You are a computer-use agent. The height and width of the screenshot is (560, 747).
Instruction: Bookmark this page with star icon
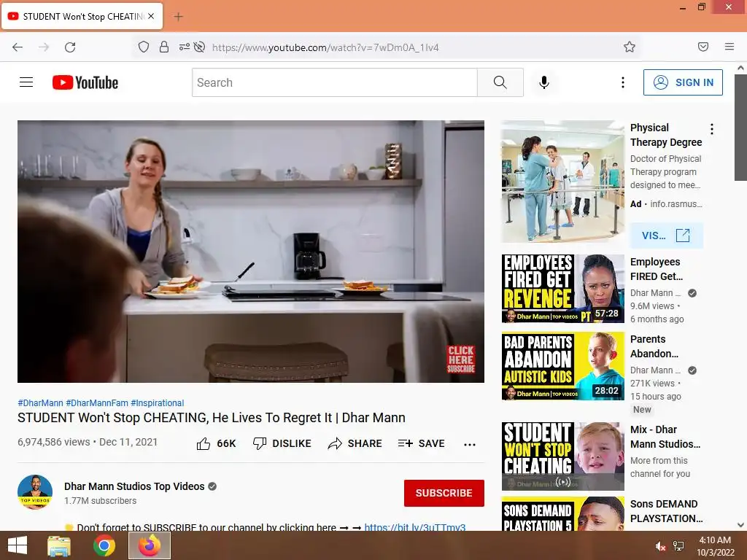click(x=630, y=47)
